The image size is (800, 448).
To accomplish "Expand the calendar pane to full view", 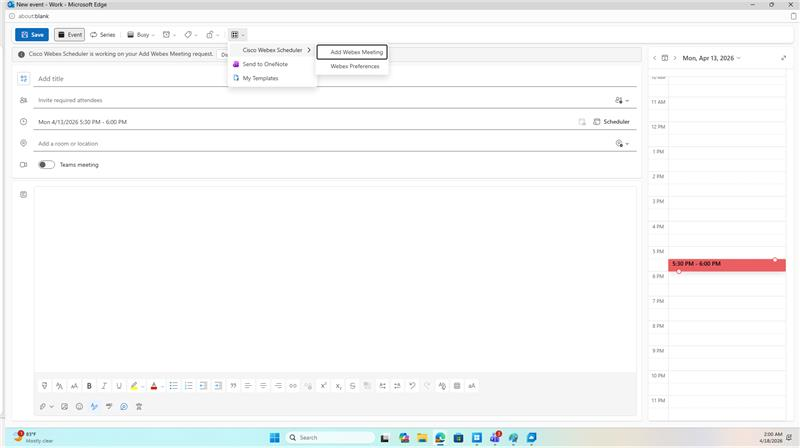I will (x=784, y=58).
